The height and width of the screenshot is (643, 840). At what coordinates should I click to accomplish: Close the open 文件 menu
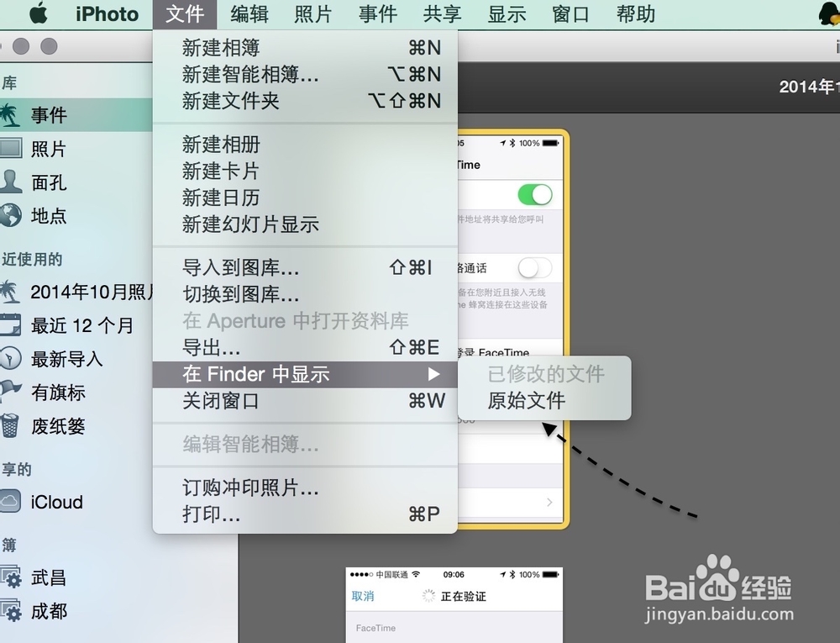[185, 14]
